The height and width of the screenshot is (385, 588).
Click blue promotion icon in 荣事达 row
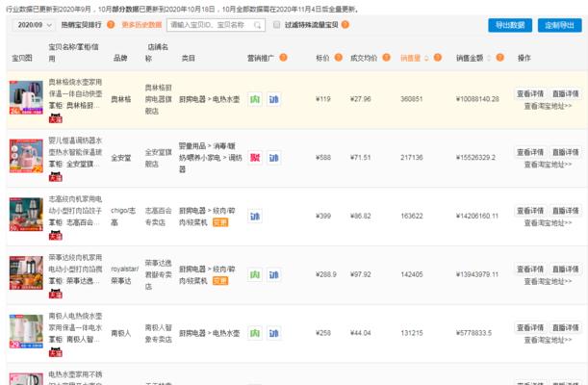click(x=273, y=274)
